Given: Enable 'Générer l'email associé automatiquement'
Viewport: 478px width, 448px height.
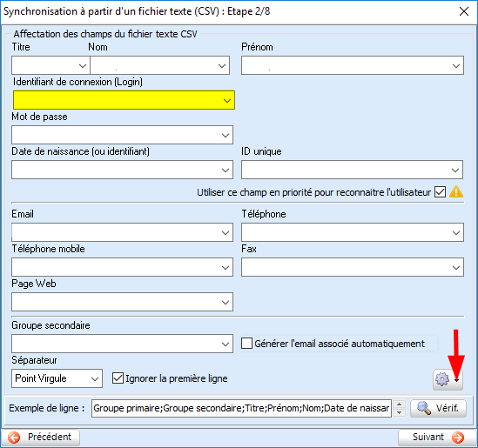Looking at the screenshot, I should pos(246,344).
